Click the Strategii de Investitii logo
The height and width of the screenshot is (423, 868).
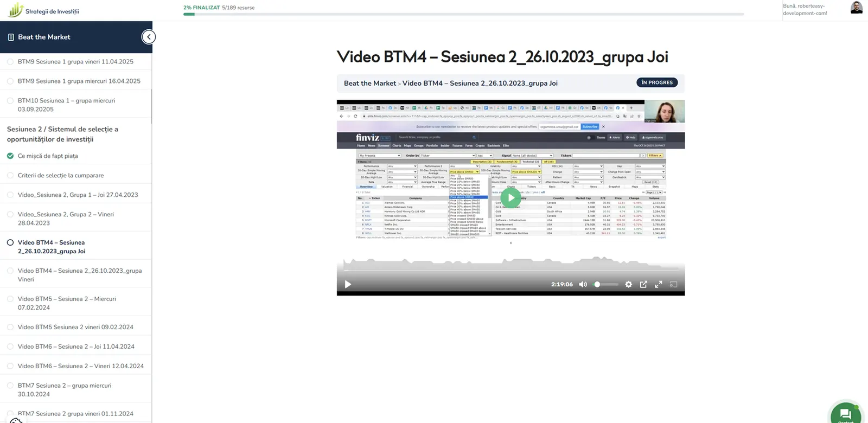43,10
